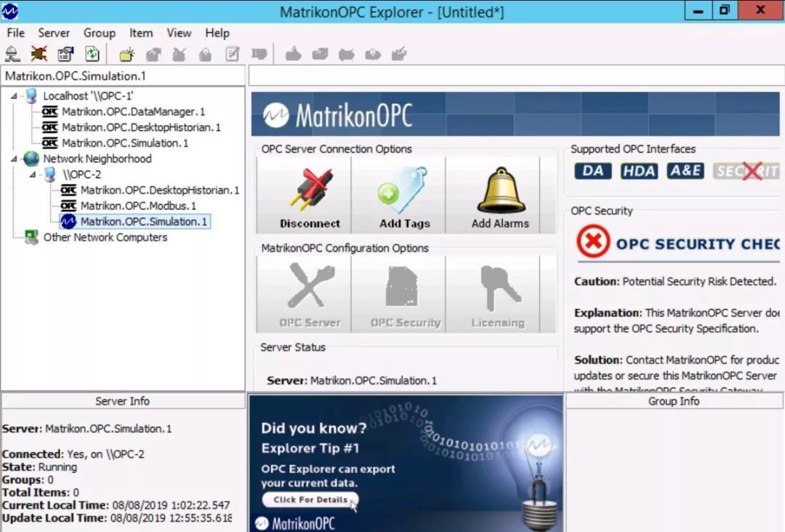Collapse the Localhost '\\OPC-1' tree node
785x532 pixels.
[x=14, y=96]
